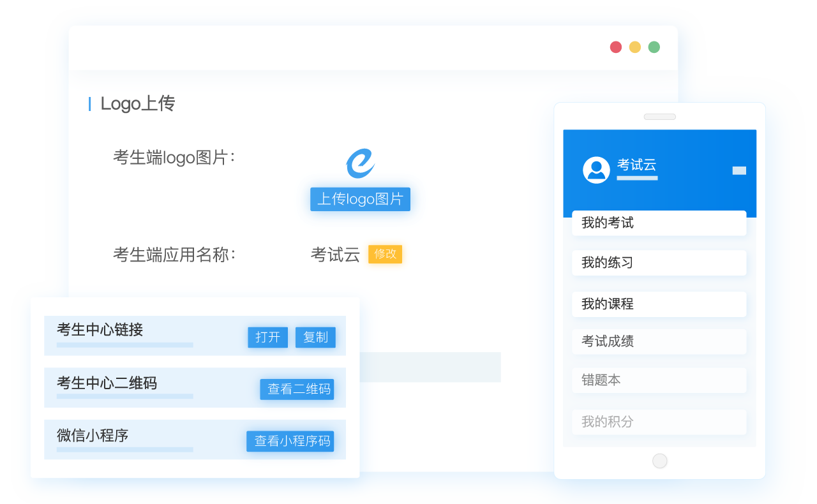Screen dimensions: 817x504
Task: Click the yellow 修改 button
Action: click(x=385, y=254)
